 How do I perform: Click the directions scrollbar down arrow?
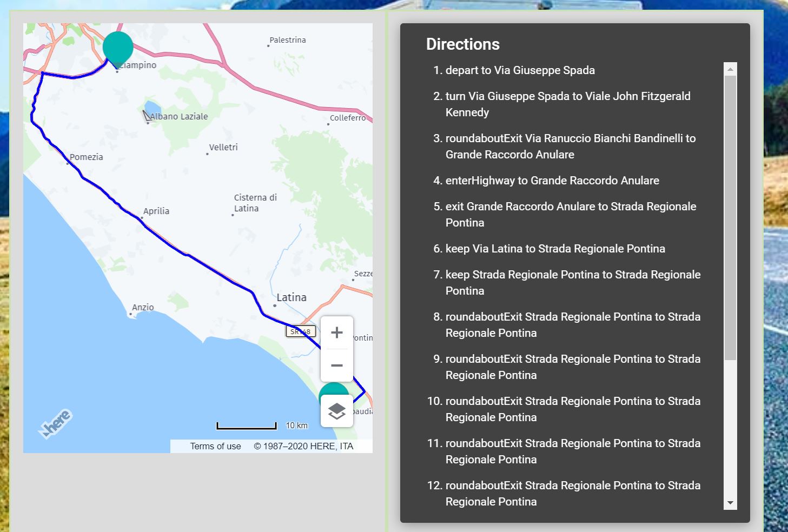pos(730,503)
